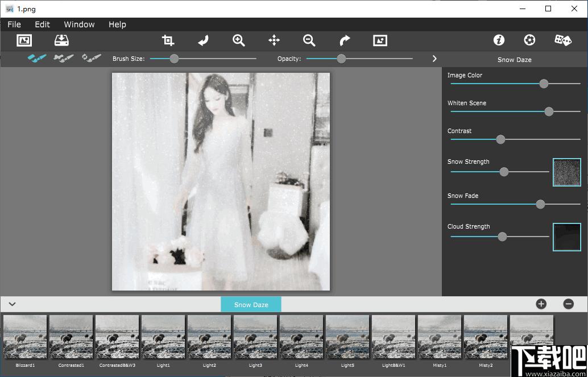Apply the Light4 preset
This screenshot has height=377, width=588.
pyautogui.click(x=301, y=337)
